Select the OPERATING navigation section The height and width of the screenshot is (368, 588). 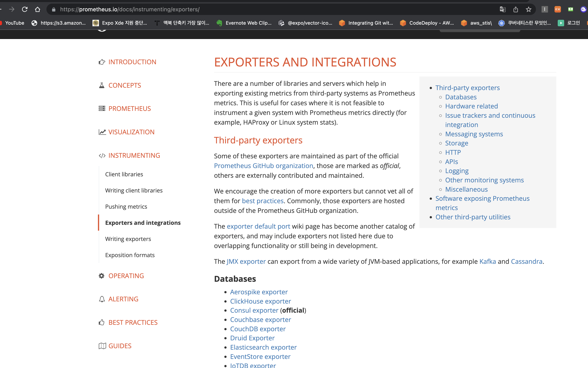click(126, 275)
